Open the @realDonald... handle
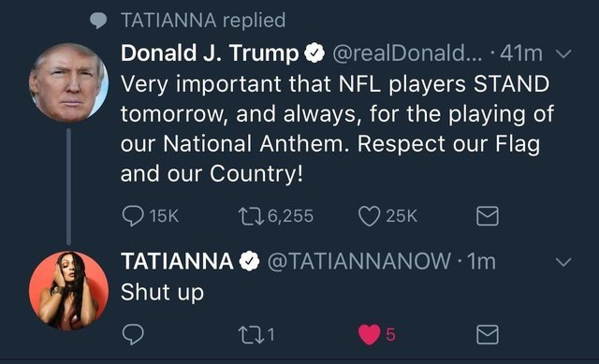The image size is (599, 364). tap(408, 53)
